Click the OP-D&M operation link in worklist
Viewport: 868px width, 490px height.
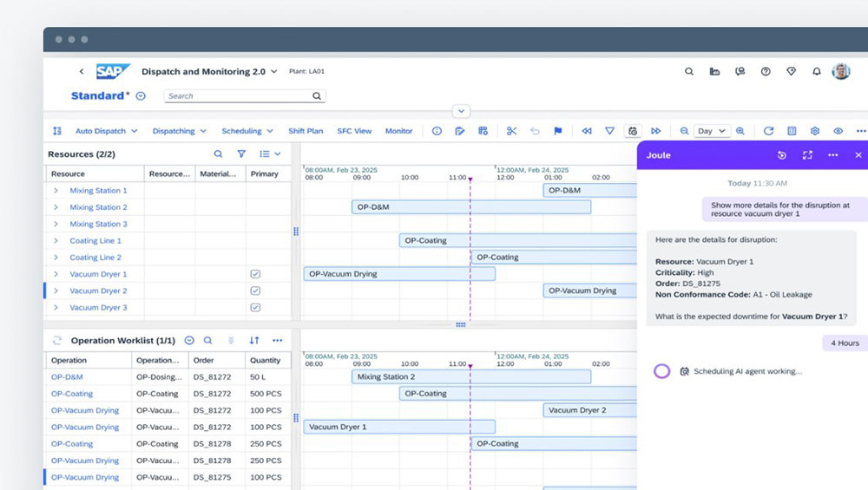click(67, 377)
